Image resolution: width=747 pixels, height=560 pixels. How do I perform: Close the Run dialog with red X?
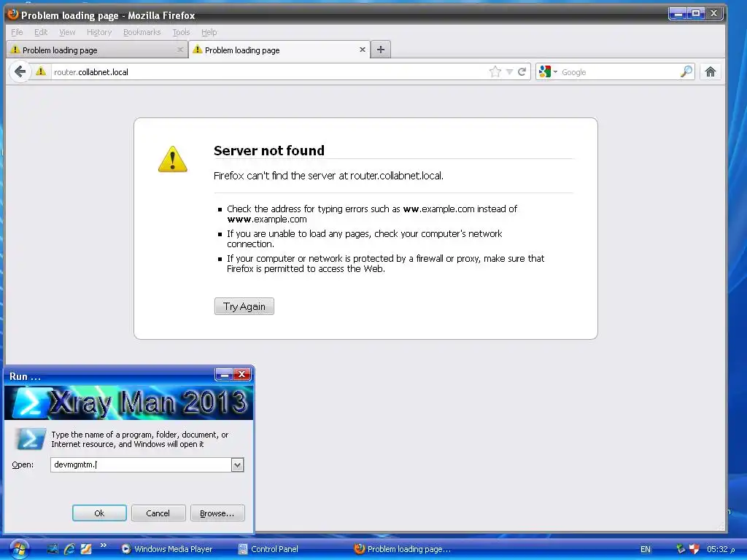tap(242, 375)
